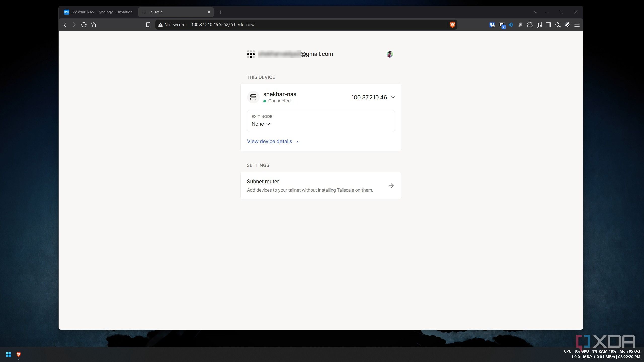The height and width of the screenshot is (362, 644).
Task: Open the Exit Node None dropdown
Action: [261, 124]
